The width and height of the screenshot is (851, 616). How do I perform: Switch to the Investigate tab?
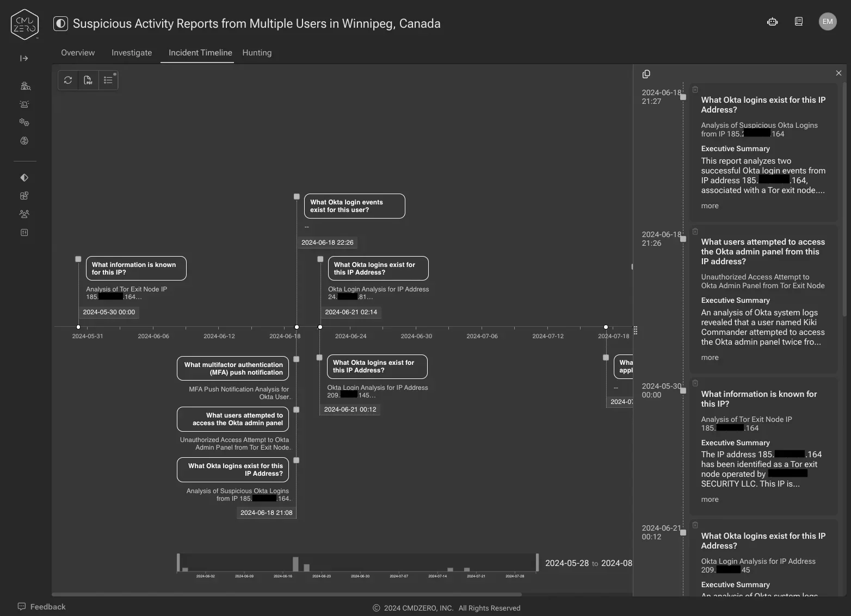[132, 53]
